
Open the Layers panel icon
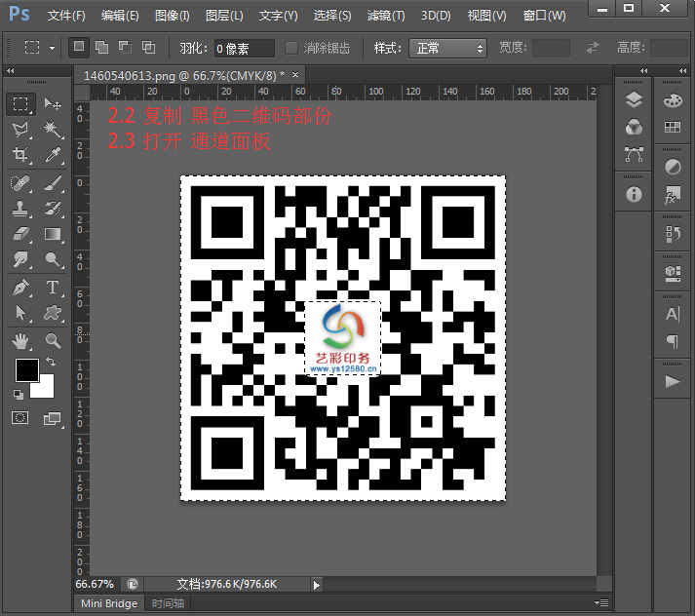point(634,100)
